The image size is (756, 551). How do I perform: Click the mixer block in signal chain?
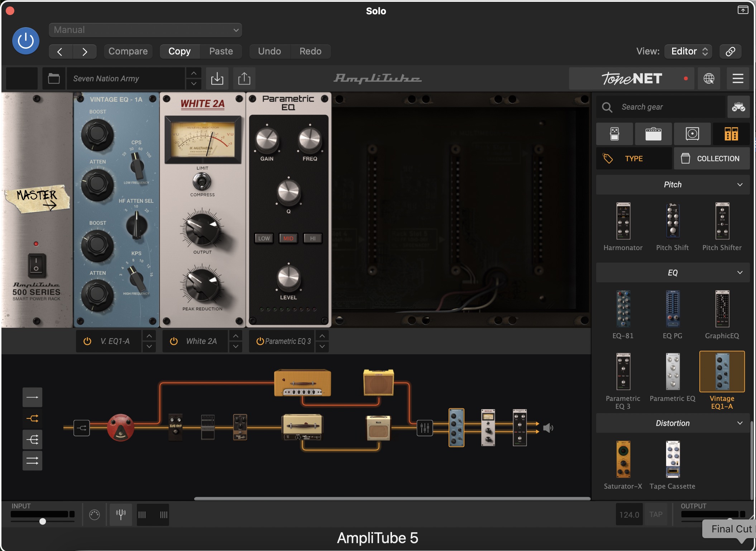click(425, 428)
